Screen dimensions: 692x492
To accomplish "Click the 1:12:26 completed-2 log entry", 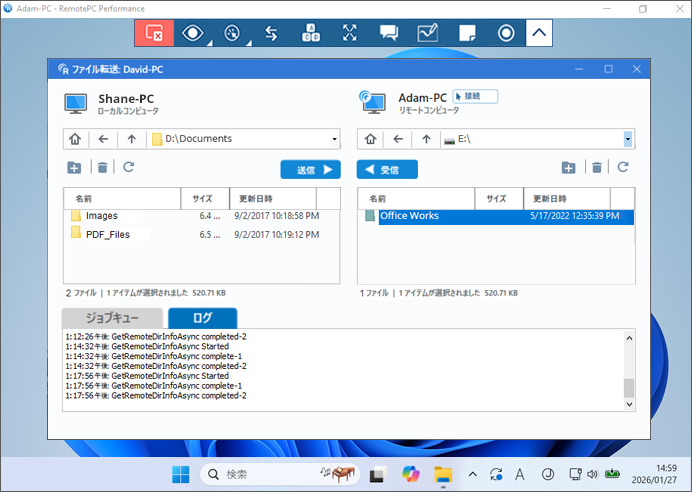I will (156, 337).
